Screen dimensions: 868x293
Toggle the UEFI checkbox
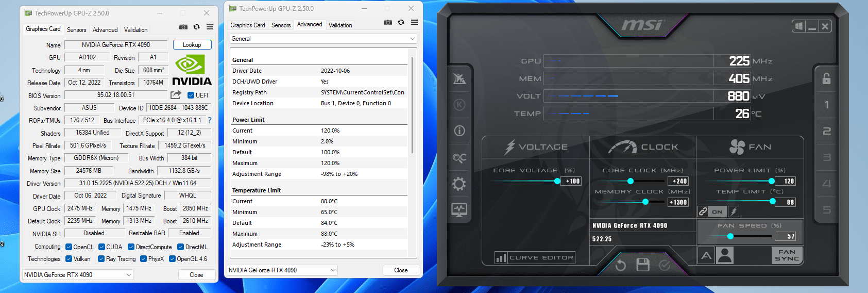click(x=191, y=95)
